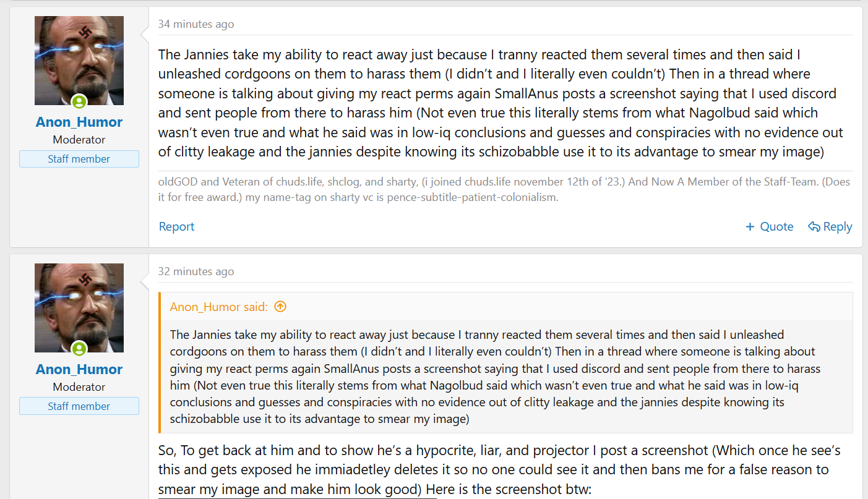Click the reply arrow icon next to Reply

pyautogui.click(x=814, y=227)
